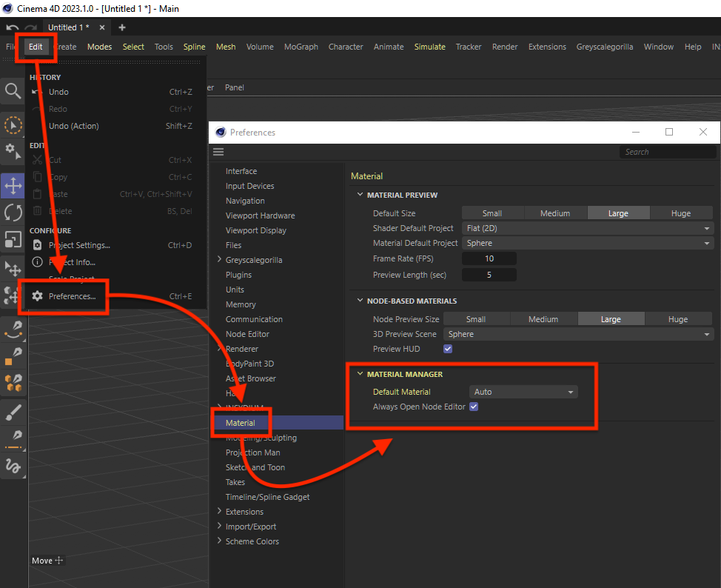Collapse the Node-Based Materials section
The image size is (721, 588).
(360, 301)
